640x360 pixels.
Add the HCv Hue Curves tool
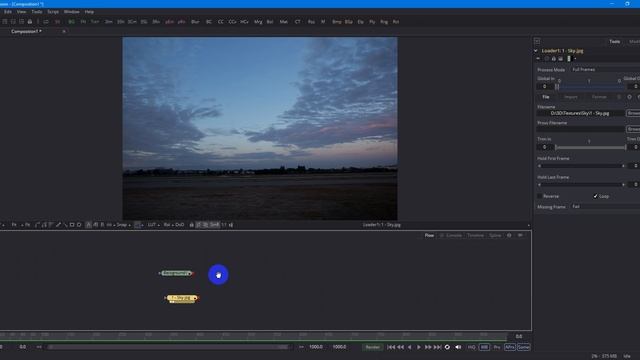(244, 22)
